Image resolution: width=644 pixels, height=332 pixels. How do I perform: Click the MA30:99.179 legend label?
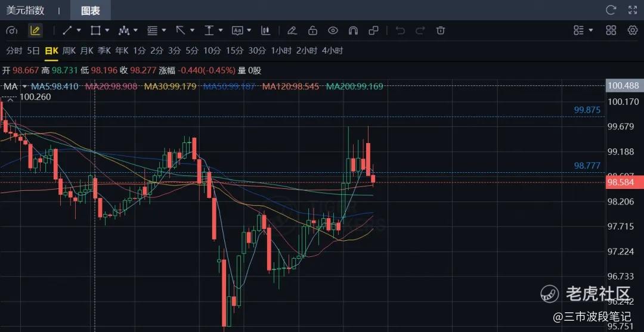coord(170,86)
